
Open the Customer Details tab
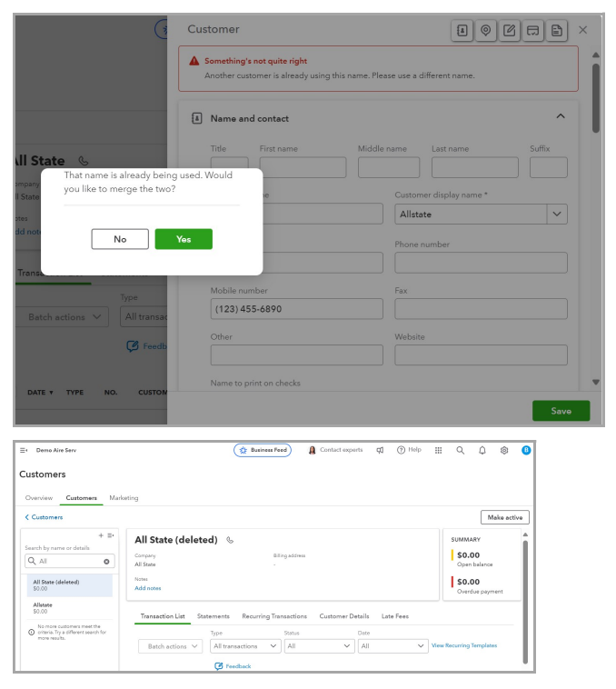344,616
